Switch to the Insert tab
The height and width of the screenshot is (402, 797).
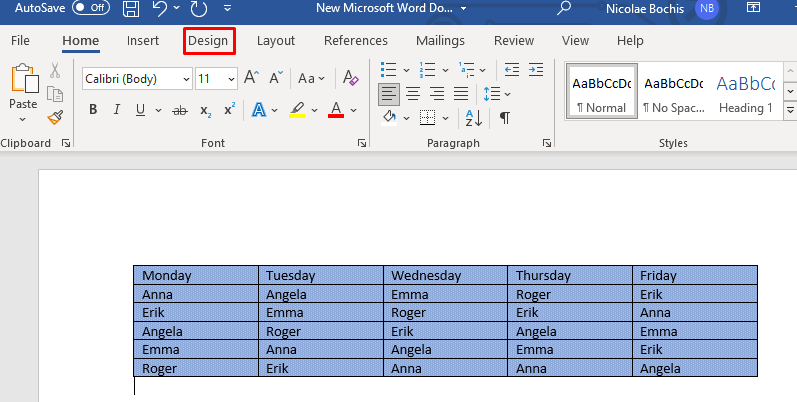(x=143, y=41)
